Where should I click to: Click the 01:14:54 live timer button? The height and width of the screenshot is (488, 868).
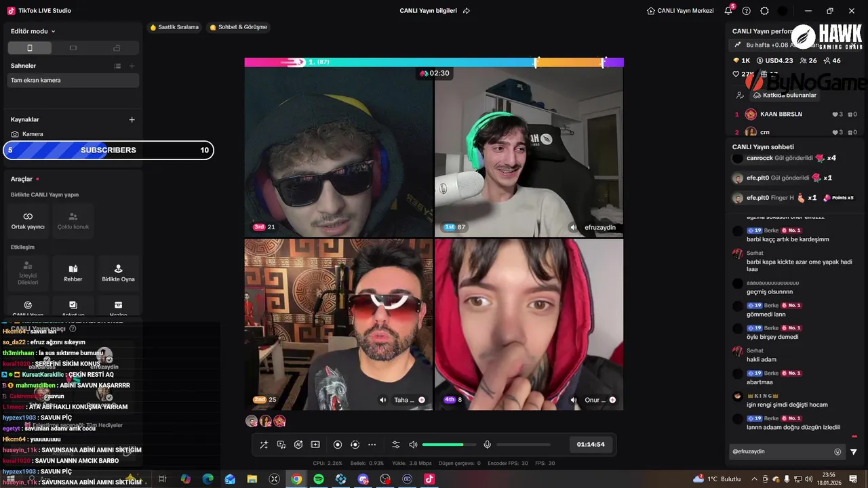(x=591, y=445)
